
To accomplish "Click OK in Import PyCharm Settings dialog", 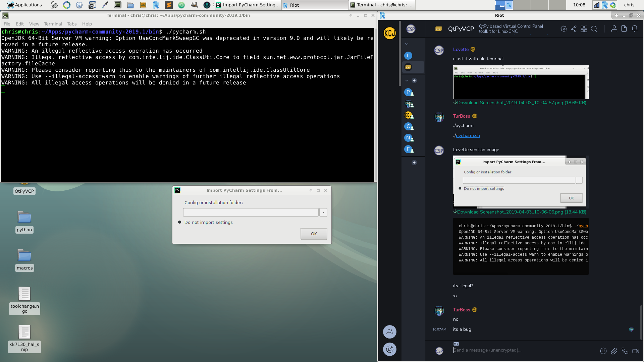I will coord(314,234).
